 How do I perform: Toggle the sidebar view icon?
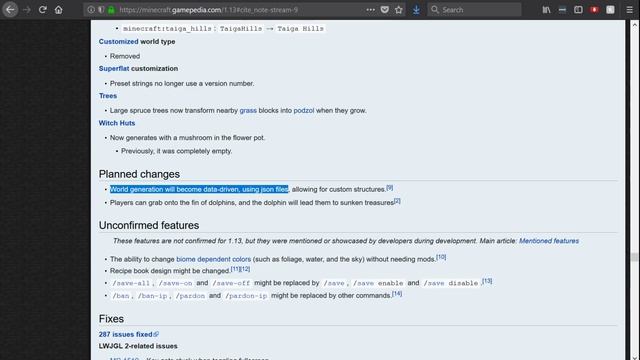[578, 9]
